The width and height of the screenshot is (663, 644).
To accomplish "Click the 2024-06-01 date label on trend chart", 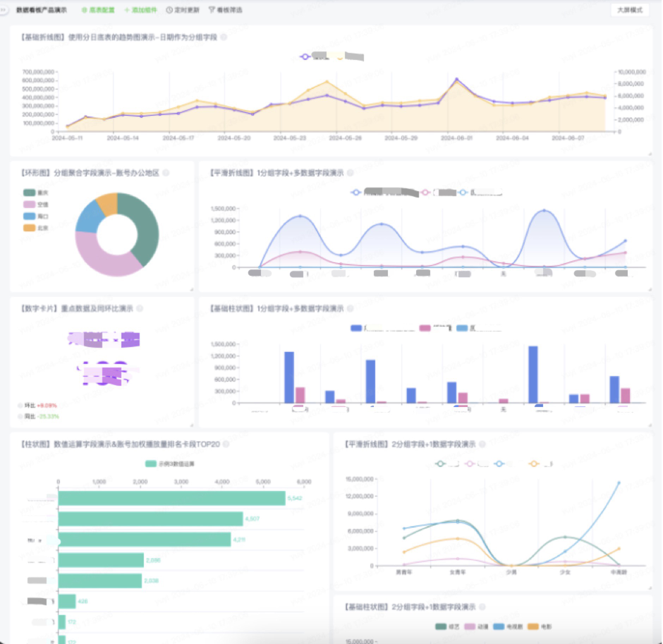I will click(x=456, y=138).
